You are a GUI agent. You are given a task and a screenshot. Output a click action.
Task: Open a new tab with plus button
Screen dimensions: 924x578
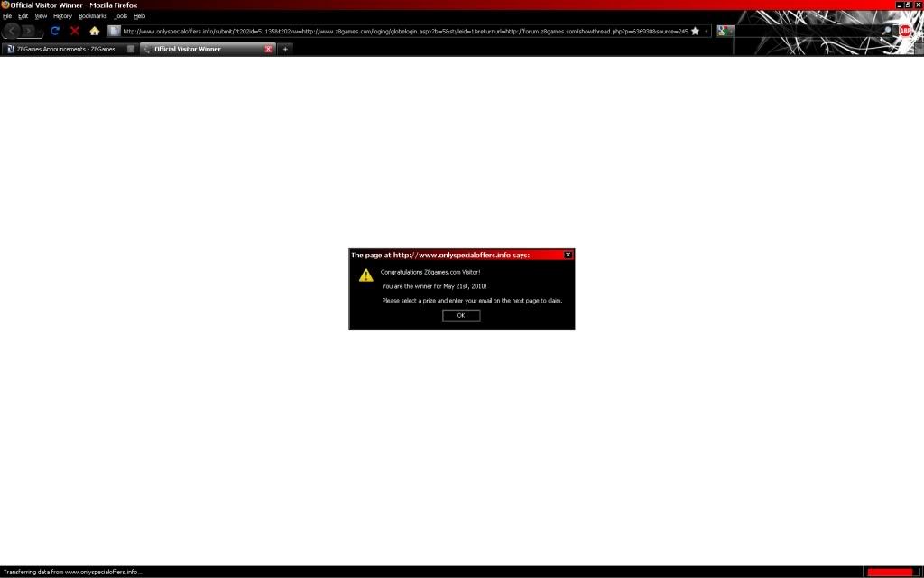click(285, 49)
